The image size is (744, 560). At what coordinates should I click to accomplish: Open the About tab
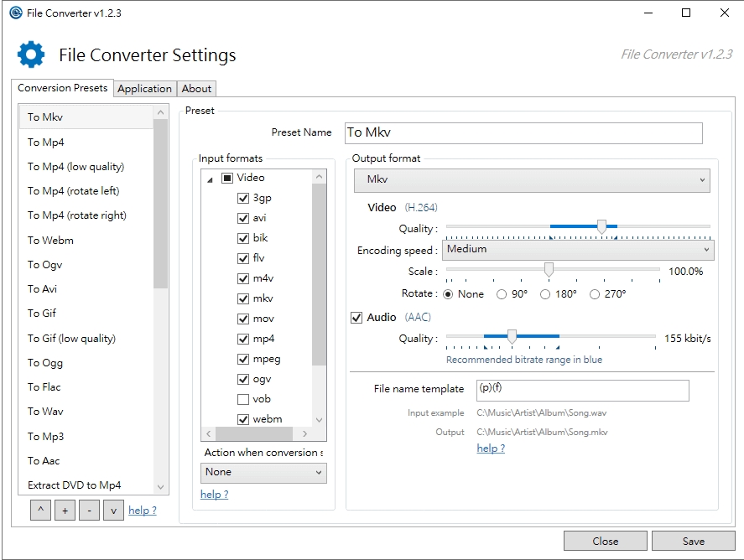click(x=197, y=89)
